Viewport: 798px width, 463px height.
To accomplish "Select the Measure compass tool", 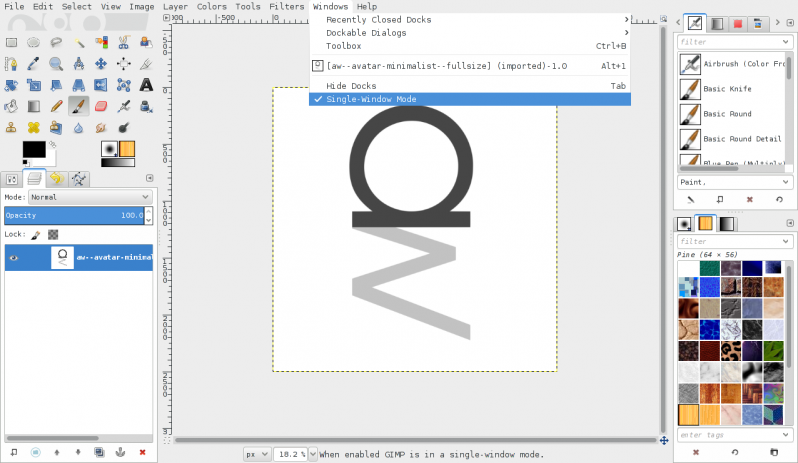I will [x=79, y=64].
